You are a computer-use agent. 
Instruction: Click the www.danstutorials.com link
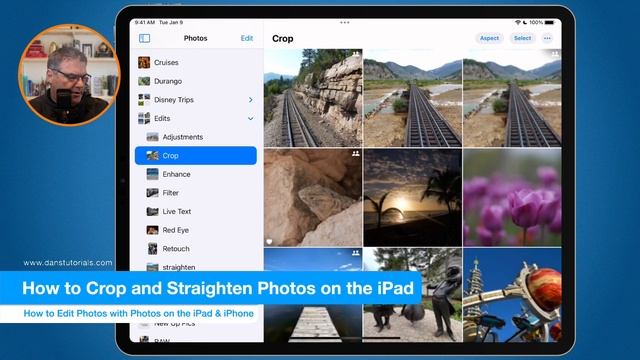68,263
